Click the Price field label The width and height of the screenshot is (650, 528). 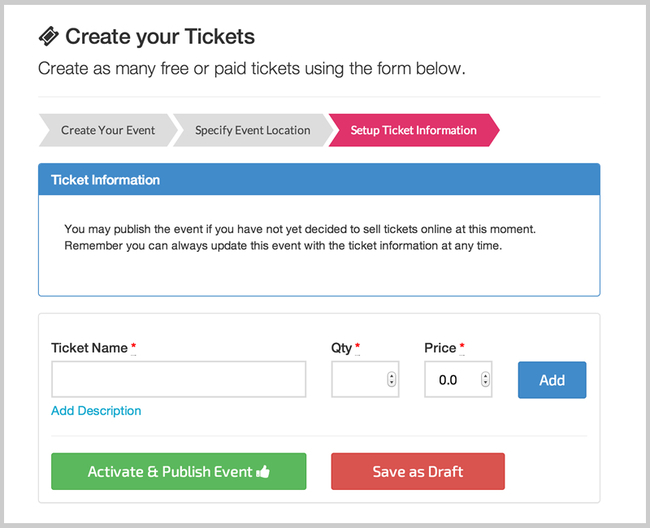[x=440, y=348]
